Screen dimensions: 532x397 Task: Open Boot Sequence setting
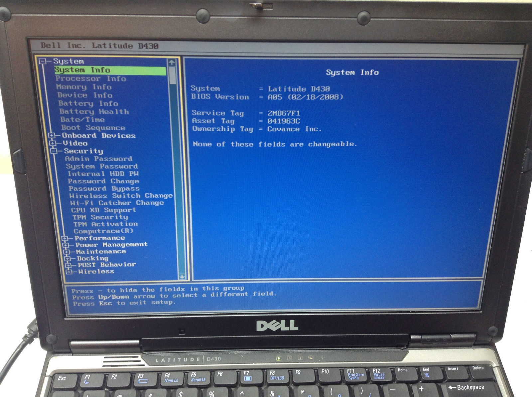click(93, 128)
